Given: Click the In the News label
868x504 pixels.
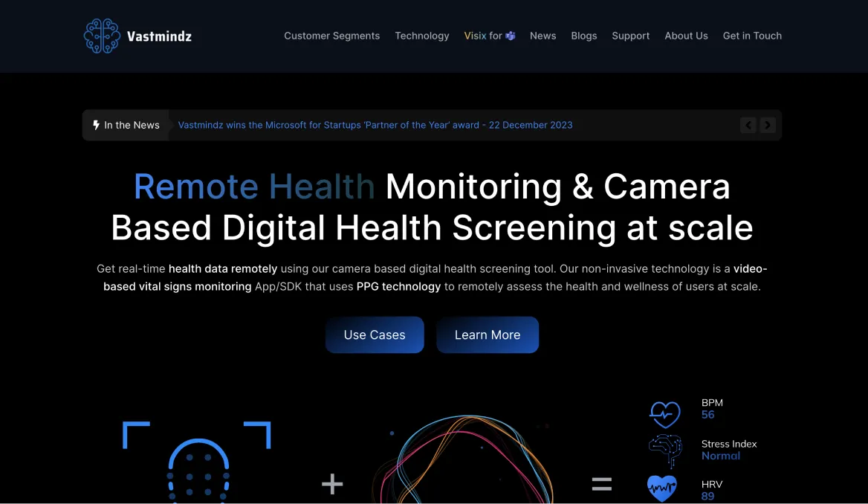Looking at the screenshot, I should coord(132,125).
